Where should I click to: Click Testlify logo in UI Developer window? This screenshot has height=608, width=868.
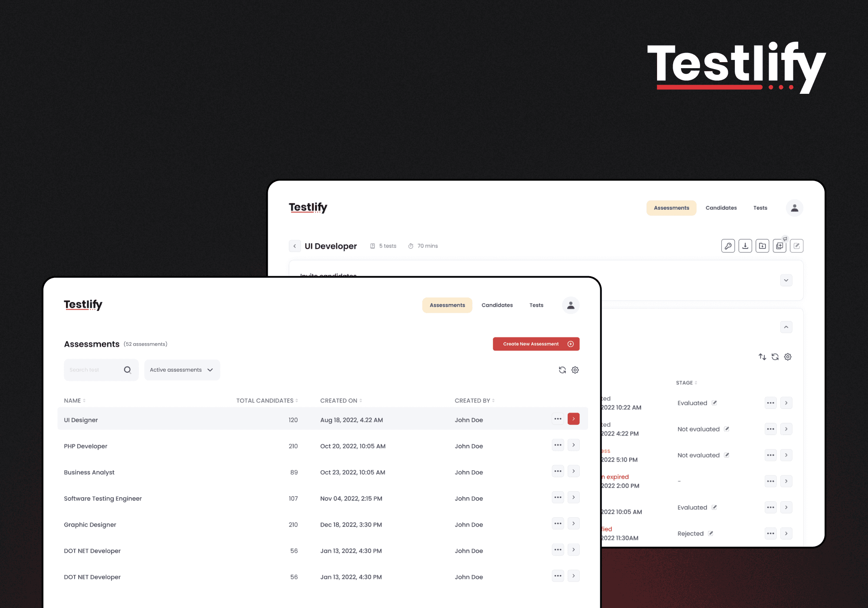[x=308, y=208]
